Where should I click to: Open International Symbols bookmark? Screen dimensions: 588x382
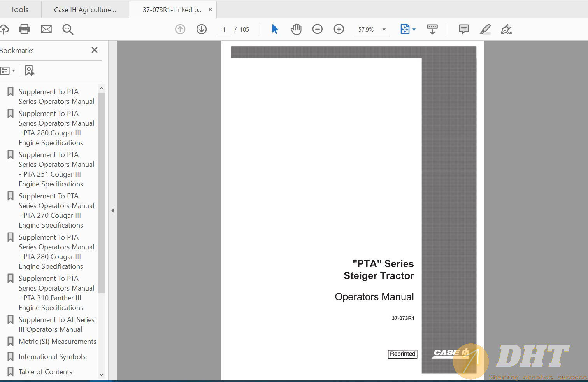point(52,356)
